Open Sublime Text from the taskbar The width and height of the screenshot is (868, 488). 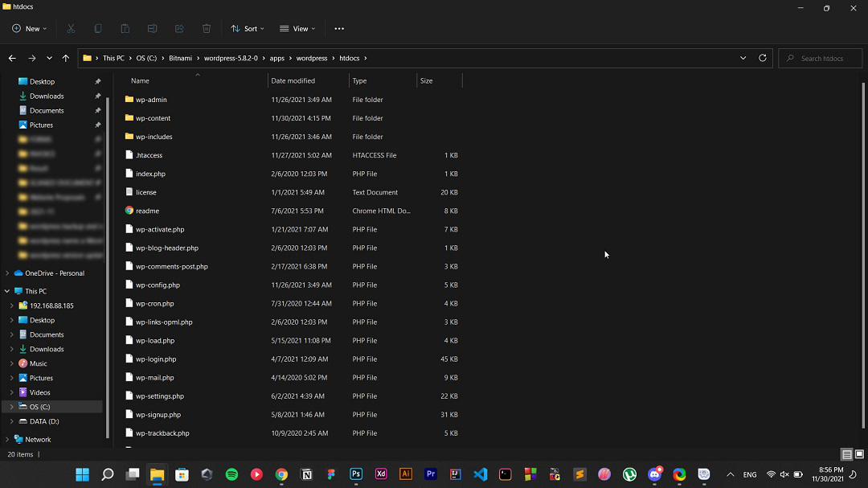coord(579,474)
